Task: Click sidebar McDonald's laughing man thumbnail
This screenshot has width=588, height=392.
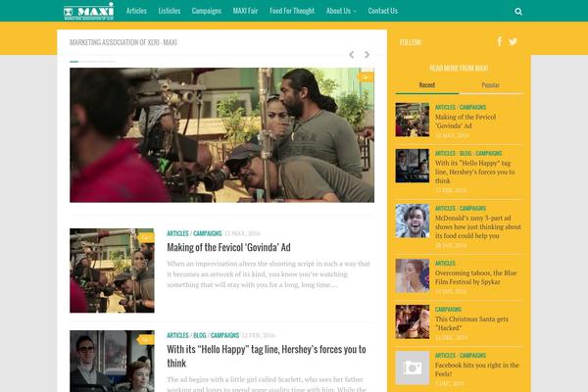Action: (413, 220)
